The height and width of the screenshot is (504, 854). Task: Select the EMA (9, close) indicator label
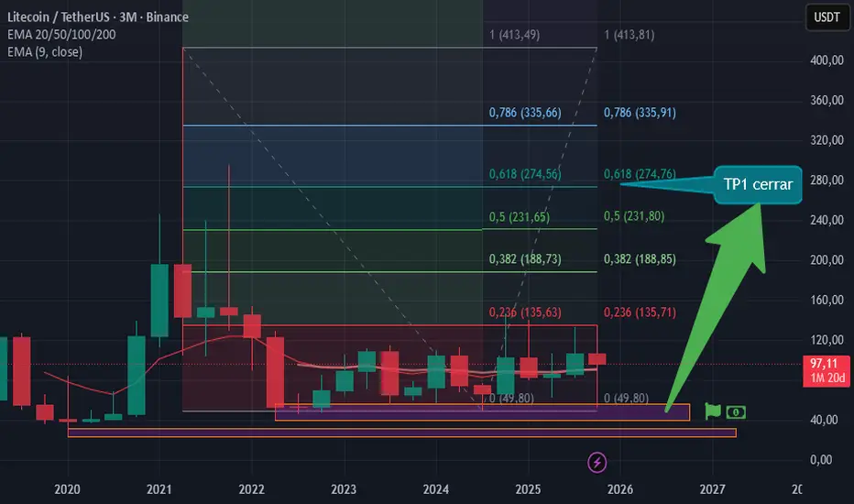45,51
